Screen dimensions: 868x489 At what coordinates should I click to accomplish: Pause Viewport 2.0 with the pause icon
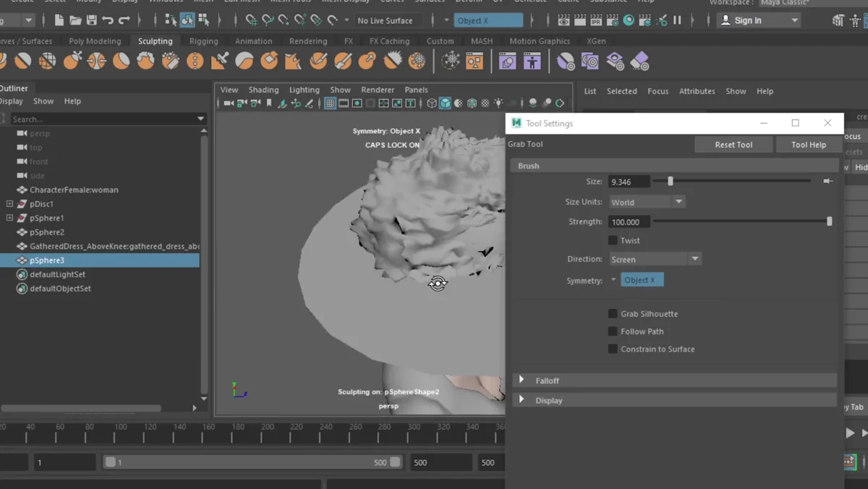(x=677, y=20)
